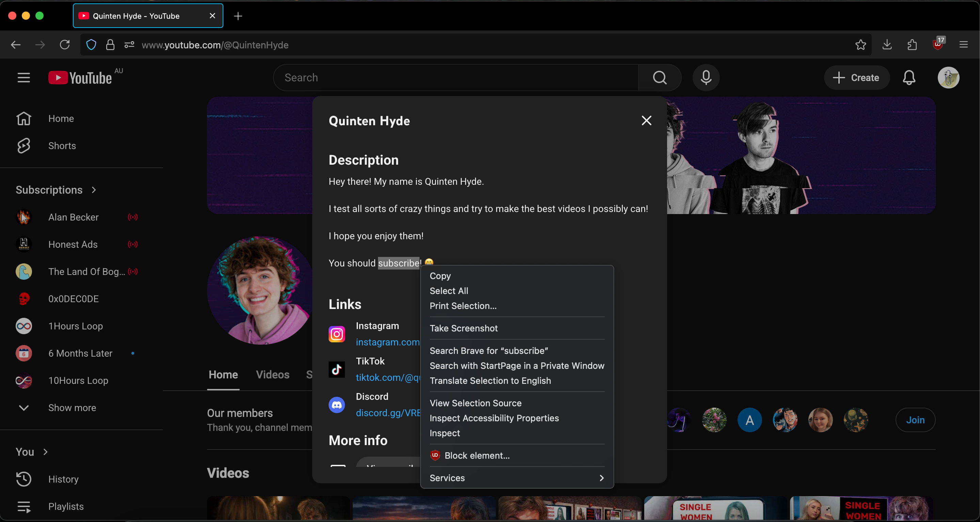Screen dimensions: 980x522
Task: Click the Instagram logo icon
Action: (336, 334)
